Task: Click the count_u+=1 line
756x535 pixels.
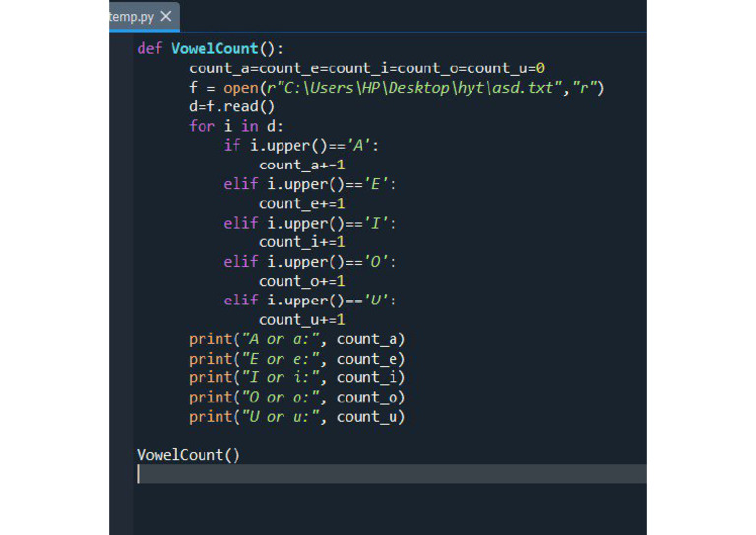Action: 302,320
